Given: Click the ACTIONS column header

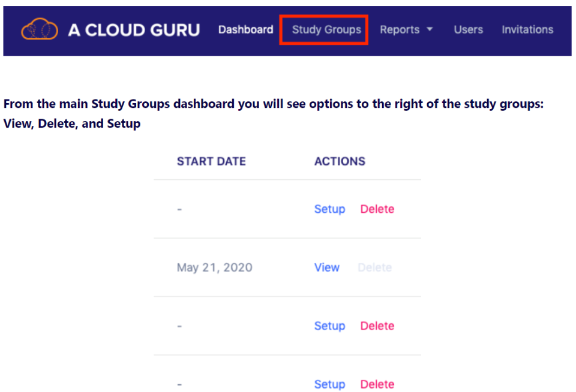Looking at the screenshot, I should coord(340,161).
